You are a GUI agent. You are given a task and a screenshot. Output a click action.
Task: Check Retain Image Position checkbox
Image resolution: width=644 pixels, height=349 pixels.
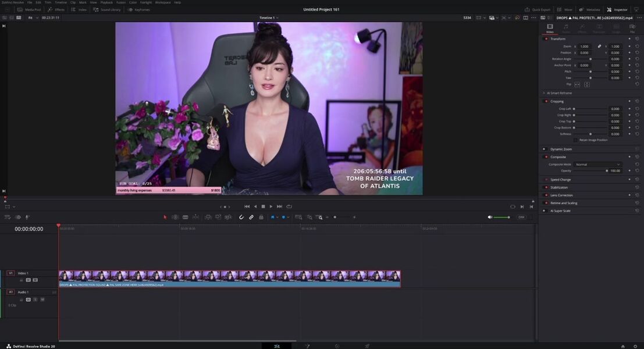575,140
